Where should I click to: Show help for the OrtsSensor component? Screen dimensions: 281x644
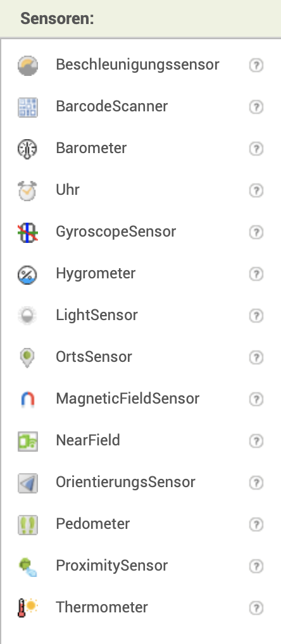(x=256, y=357)
